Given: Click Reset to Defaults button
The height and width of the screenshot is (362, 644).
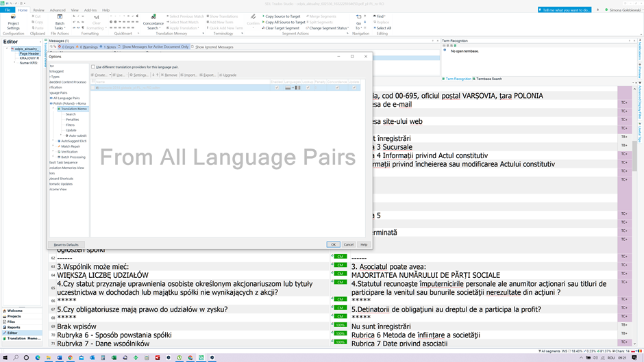Looking at the screenshot, I should (x=66, y=244).
